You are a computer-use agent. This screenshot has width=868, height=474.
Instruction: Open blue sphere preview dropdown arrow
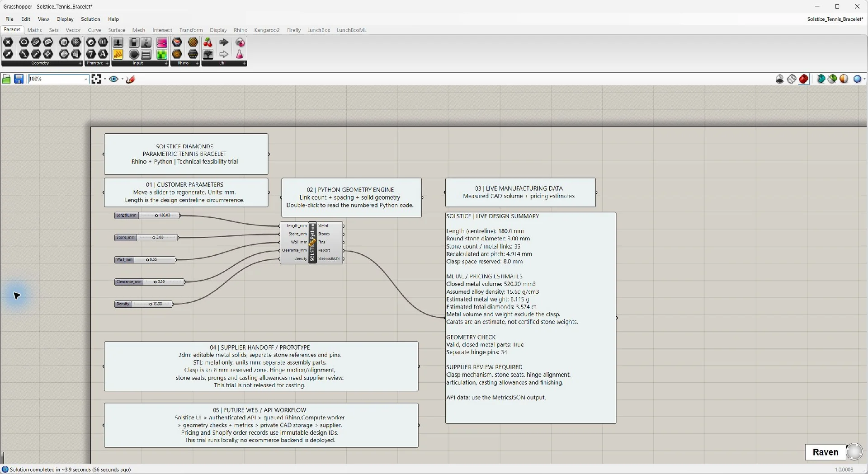click(864, 79)
